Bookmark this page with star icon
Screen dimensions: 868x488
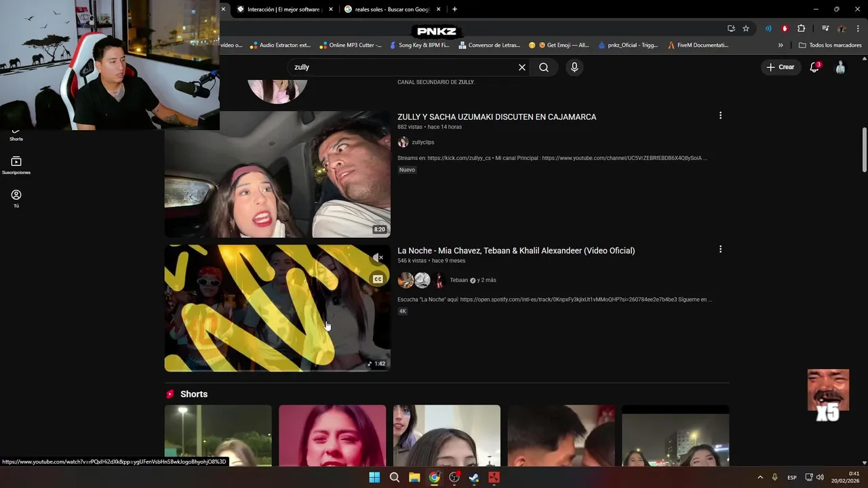(x=746, y=28)
